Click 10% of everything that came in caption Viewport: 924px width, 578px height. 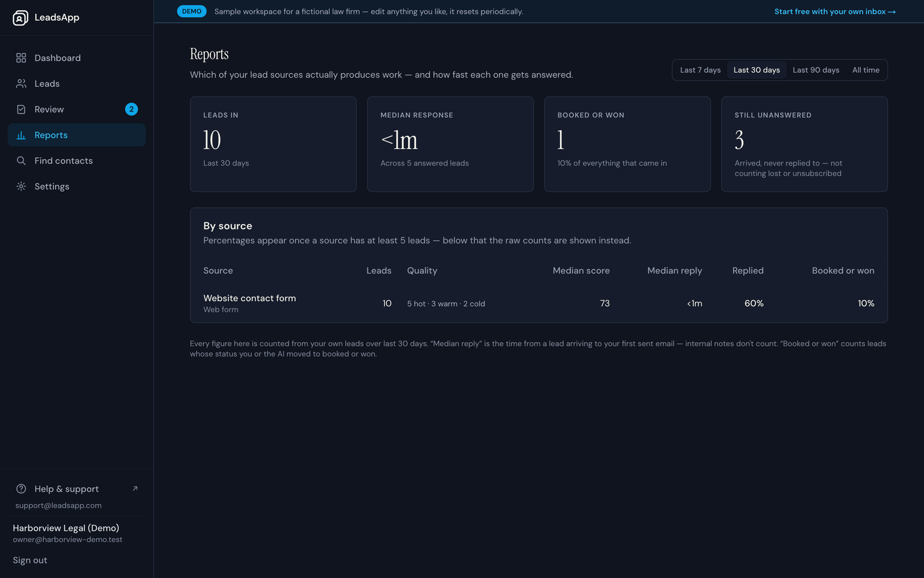click(x=612, y=163)
